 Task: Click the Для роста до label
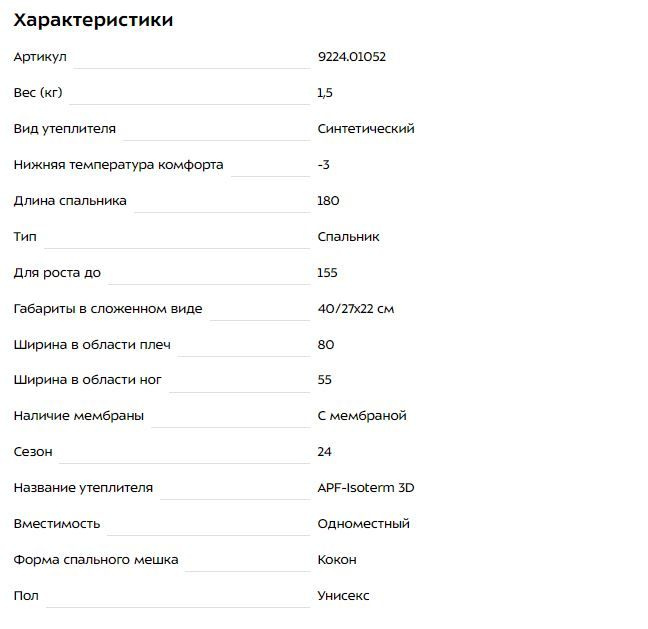(57, 273)
